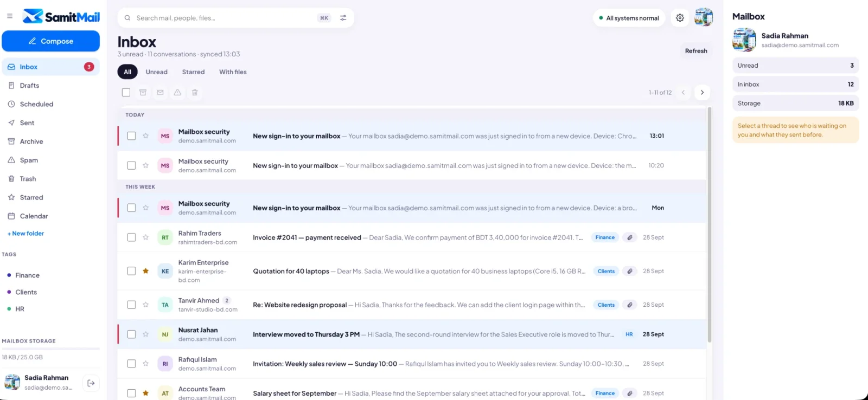This screenshot has width=868, height=400.
Task: Click attachment icon on Quotation for 40 laptops row
Action: 629,271
